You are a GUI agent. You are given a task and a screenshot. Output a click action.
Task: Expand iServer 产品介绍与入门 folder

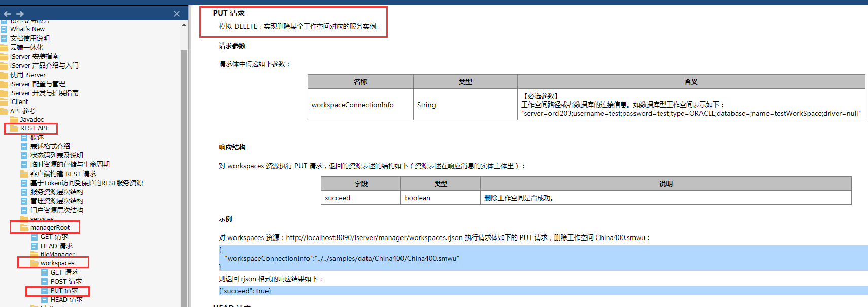(44, 65)
